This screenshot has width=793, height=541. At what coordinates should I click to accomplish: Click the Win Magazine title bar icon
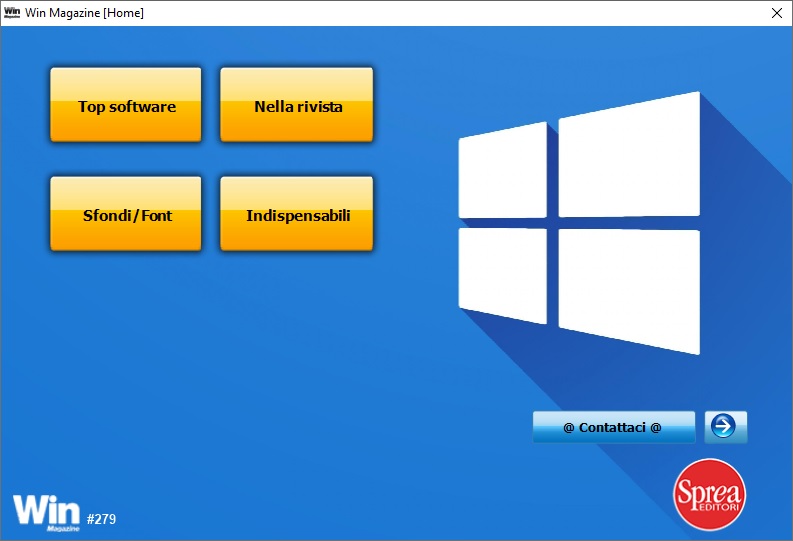coord(12,13)
